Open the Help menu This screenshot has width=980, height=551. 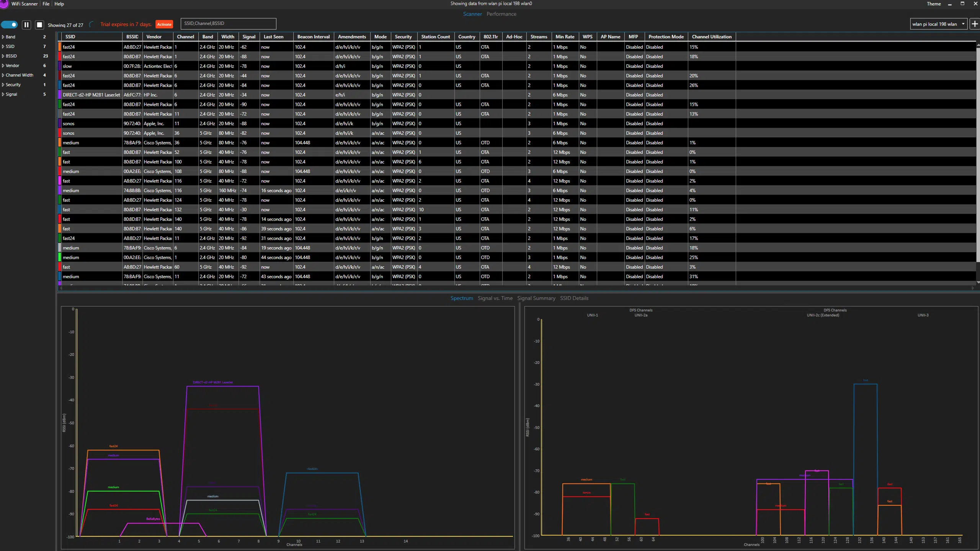click(x=59, y=4)
